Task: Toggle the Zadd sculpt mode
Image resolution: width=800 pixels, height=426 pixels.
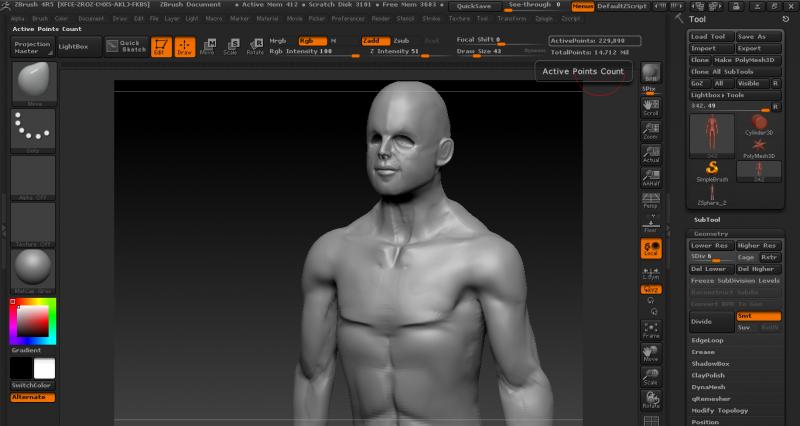Action: (376, 41)
